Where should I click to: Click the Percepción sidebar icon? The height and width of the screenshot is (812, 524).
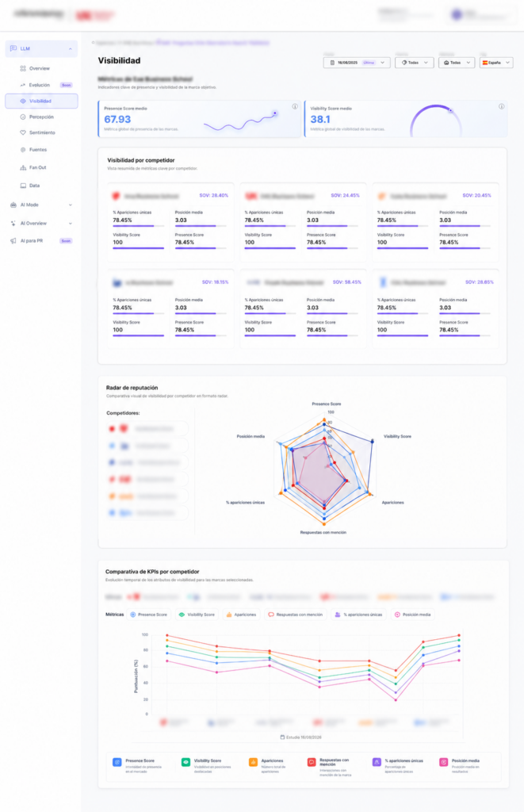23,117
